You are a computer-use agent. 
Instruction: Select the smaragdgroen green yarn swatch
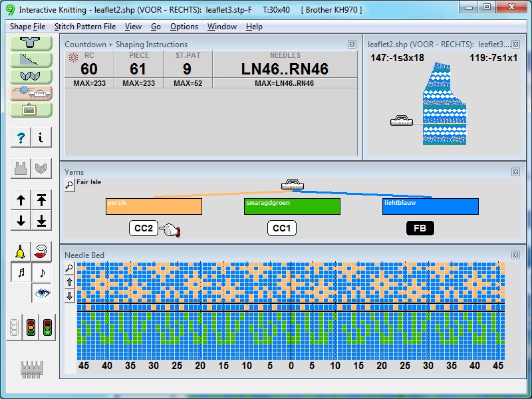pos(292,206)
